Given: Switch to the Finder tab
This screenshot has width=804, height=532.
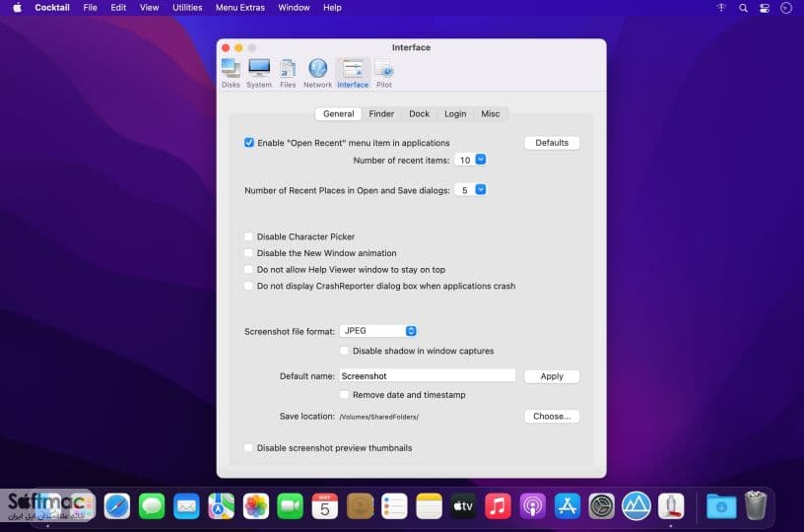Looking at the screenshot, I should click(x=381, y=113).
